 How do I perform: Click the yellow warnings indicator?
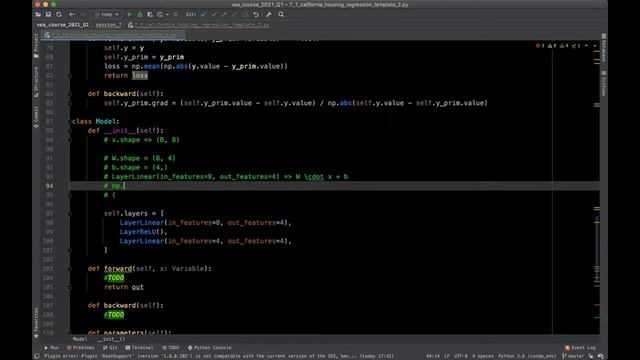pyautogui.click(x=552, y=46)
